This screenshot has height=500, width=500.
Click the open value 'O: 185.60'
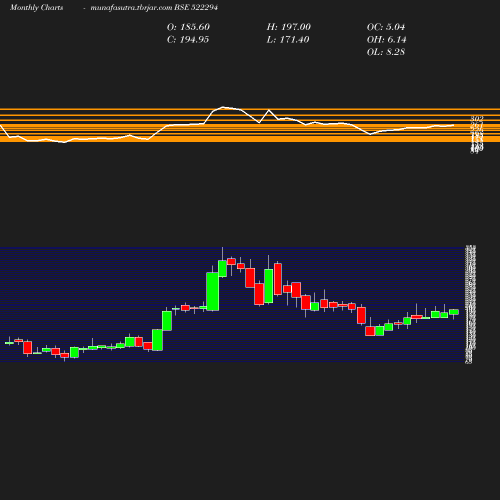pyautogui.click(x=188, y=27)
